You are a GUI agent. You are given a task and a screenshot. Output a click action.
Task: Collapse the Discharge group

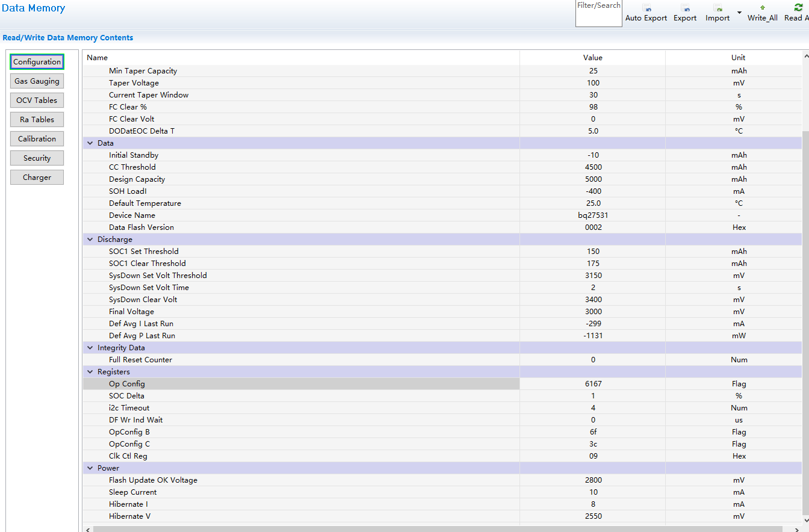point(90,240)
